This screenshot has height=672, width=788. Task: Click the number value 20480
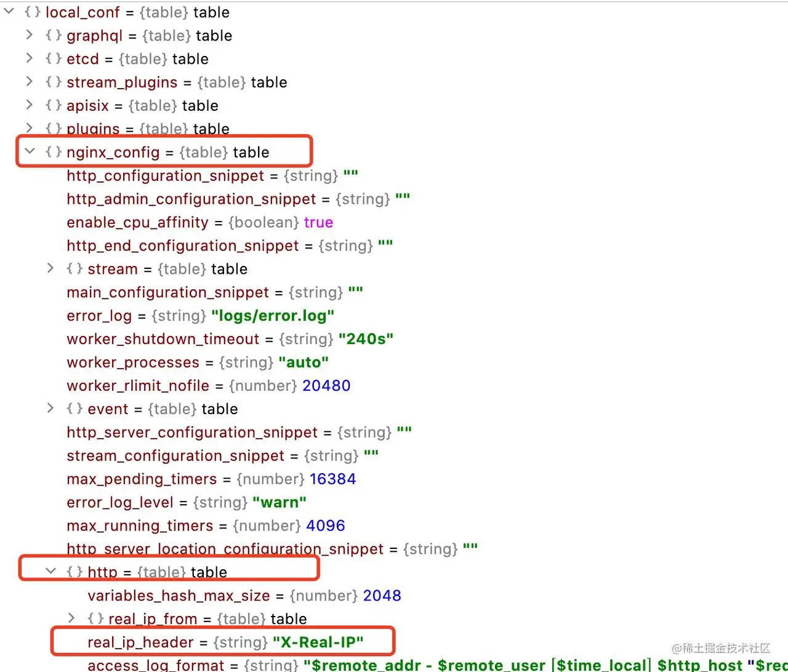326,386
